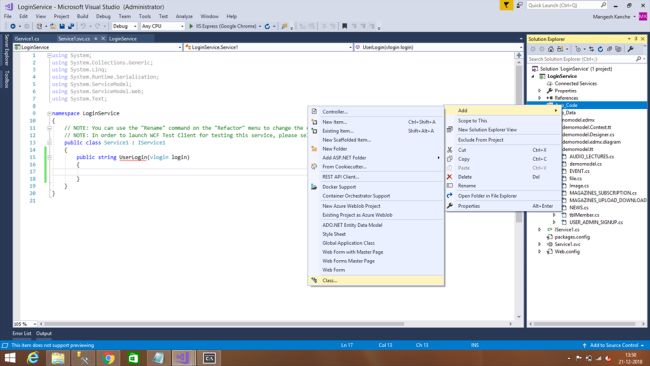Click the editor horizontal scrollbar
650x366 pixels.
coord(224,324)
